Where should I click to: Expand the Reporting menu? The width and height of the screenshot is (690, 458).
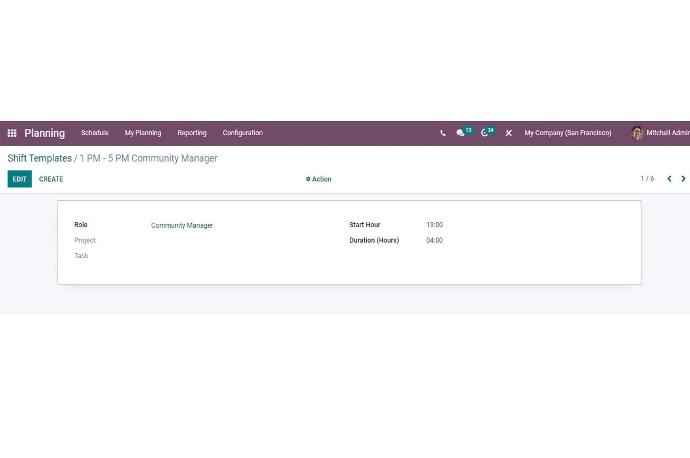[192, 133]
